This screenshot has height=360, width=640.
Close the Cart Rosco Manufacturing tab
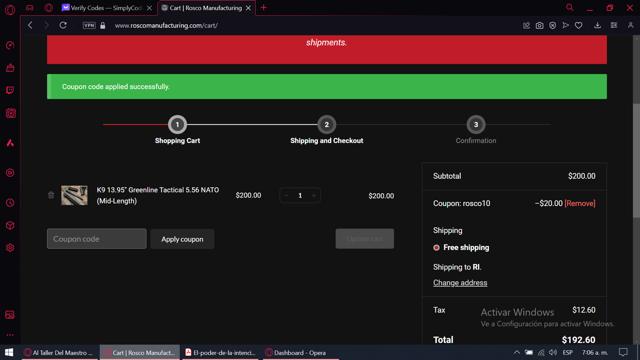(248, 8)
